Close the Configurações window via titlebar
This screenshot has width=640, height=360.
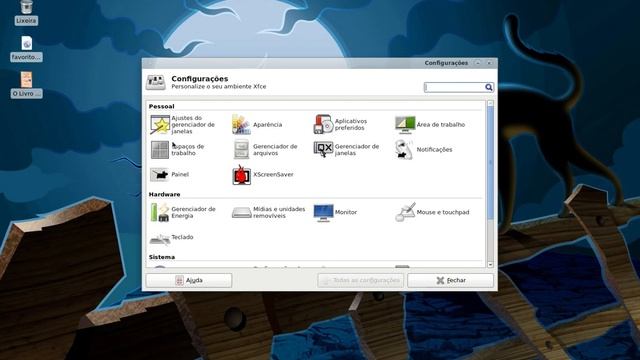[489, 63]
